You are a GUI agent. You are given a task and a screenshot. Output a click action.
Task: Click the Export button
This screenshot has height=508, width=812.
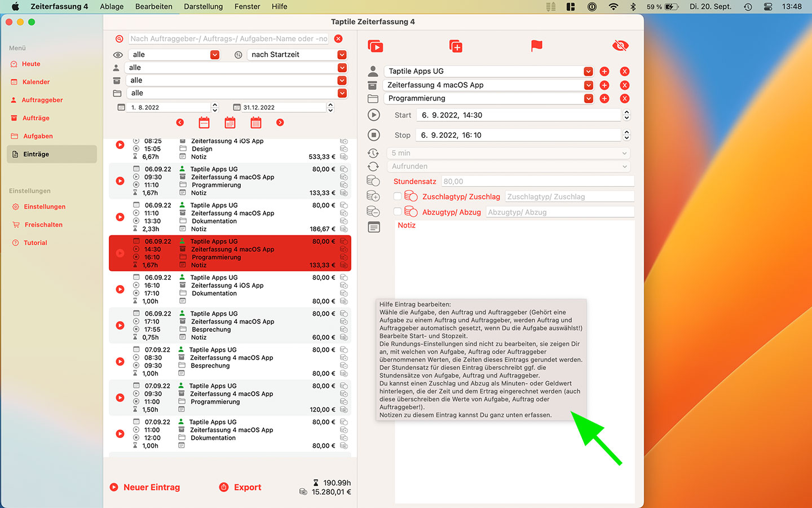click(241, 487)
